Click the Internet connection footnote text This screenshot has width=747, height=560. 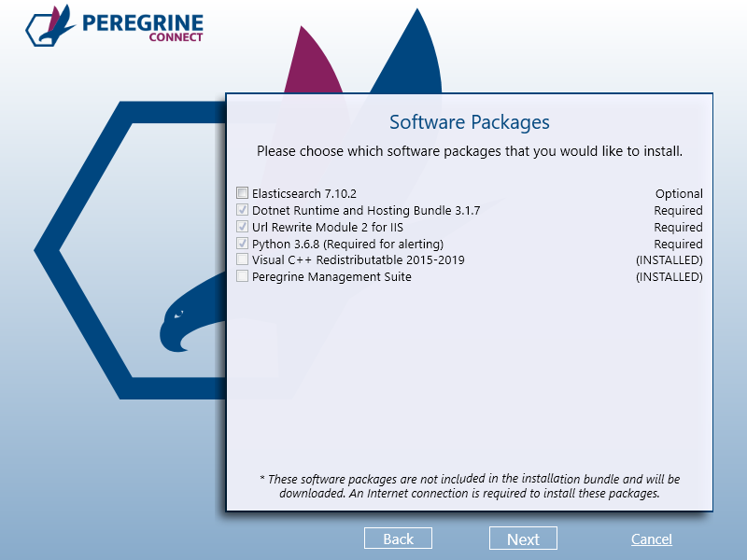click(470, 486)
